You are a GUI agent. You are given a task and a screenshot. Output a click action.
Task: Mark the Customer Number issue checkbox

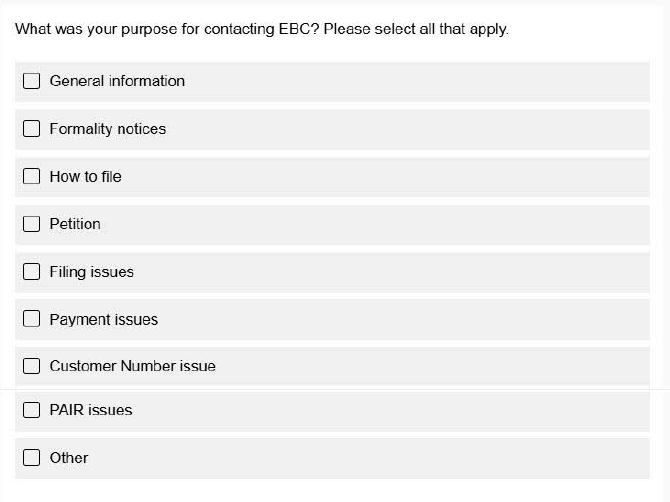(32, 366)
